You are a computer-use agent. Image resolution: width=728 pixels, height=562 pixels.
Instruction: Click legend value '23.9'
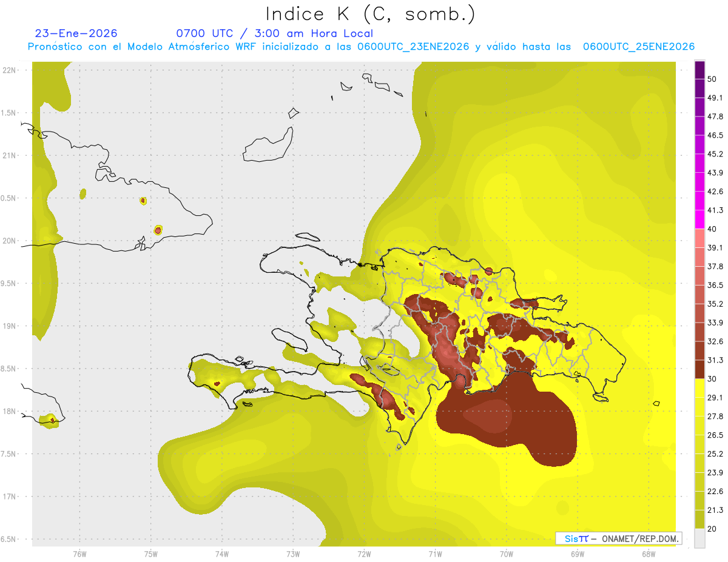pos(715,473)
